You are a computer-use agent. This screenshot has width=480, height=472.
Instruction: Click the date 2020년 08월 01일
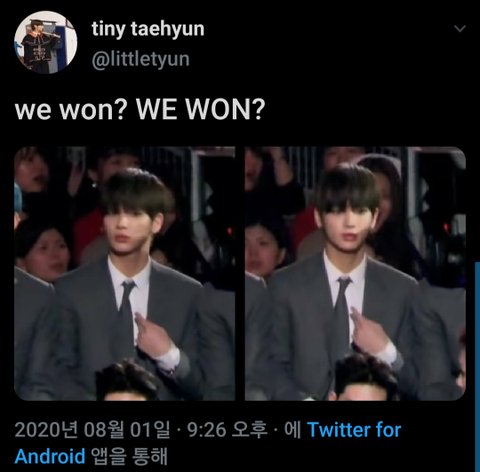pyautogui.click(x=92, y=430)
